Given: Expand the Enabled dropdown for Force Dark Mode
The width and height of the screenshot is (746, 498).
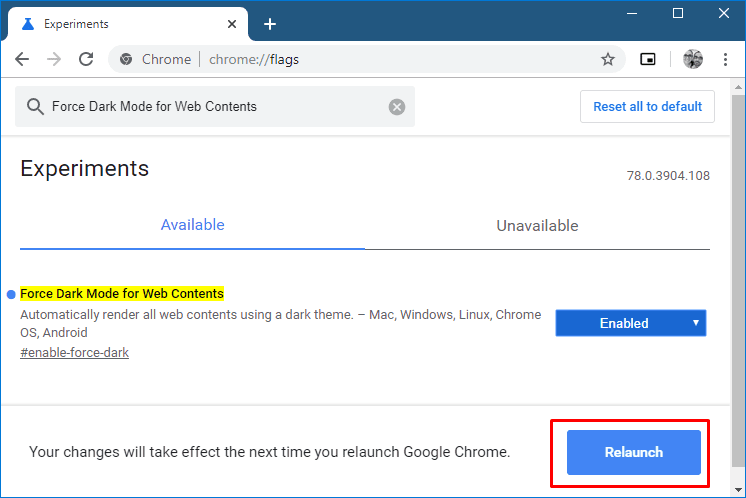Looking at the screenshot, I should coord(631,323).
